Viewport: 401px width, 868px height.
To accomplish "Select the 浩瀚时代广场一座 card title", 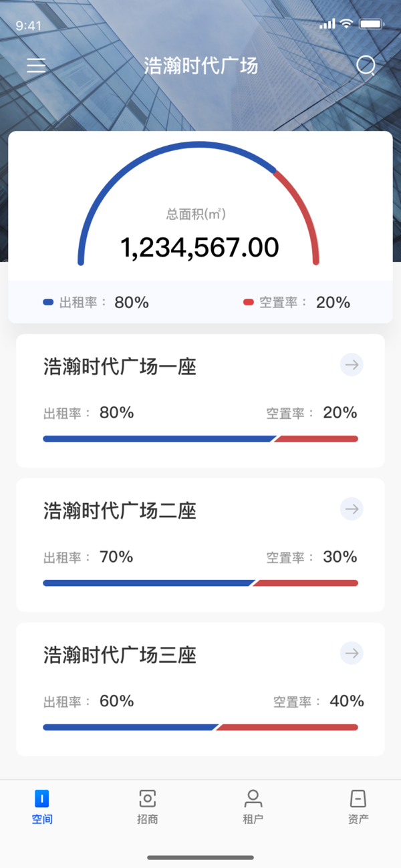I will point(120,366).
